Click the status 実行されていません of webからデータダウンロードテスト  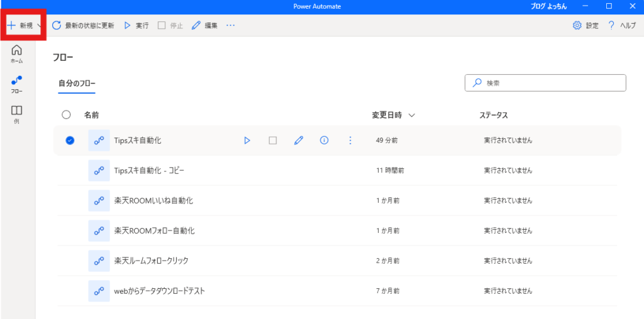[x=508, y=291]
